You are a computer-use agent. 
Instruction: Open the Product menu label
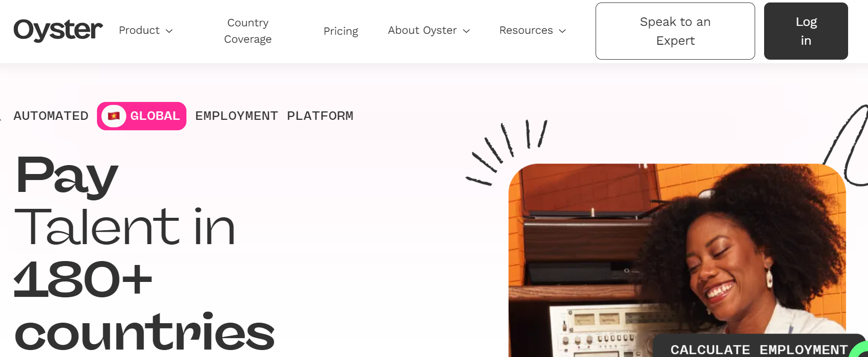click(x=139, y=30)
